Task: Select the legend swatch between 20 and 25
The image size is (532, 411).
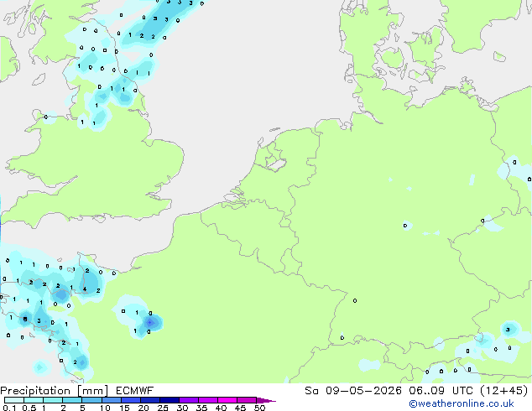Action: click(149, 400)
